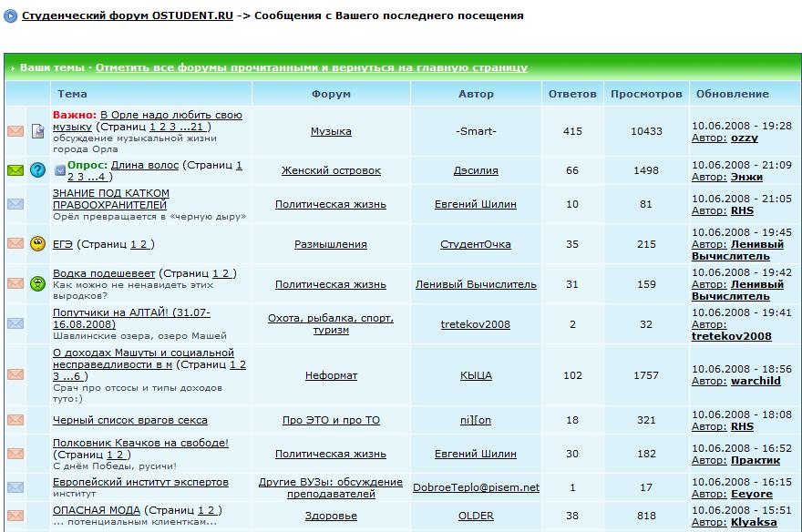Click the Просмотров column header
The width and height of the screenshot is (802, 532).
pyautogui.click(x=646, y=94)
